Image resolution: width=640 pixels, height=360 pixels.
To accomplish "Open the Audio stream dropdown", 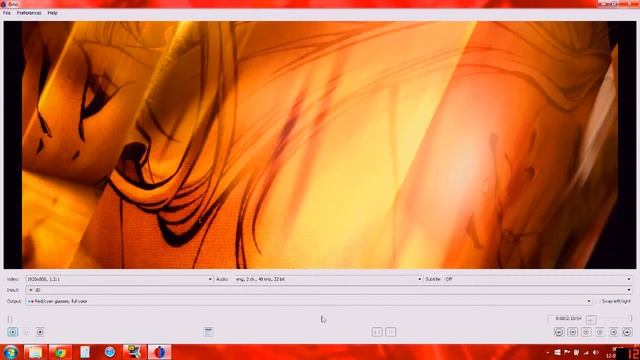I will [x=328, y=279].
